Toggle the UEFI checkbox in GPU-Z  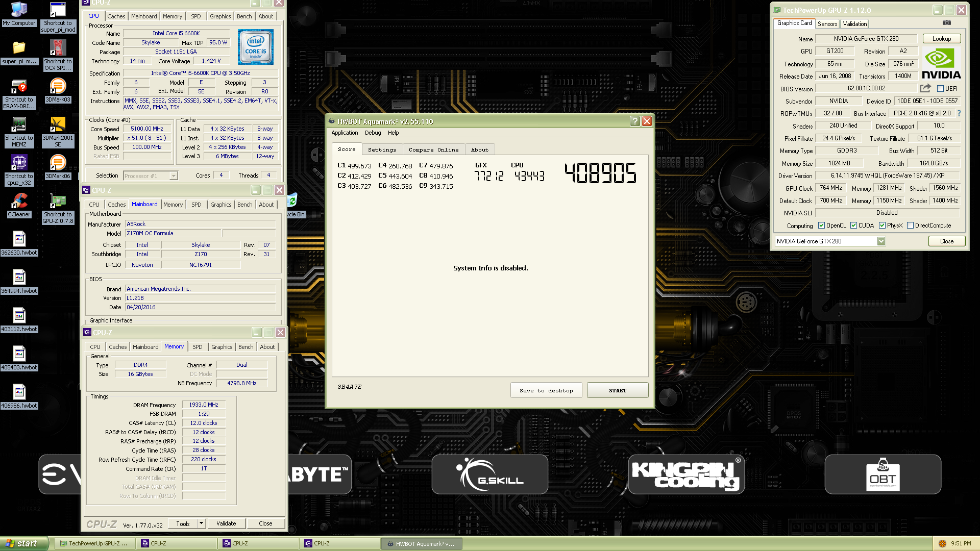(x=940, y=89)
